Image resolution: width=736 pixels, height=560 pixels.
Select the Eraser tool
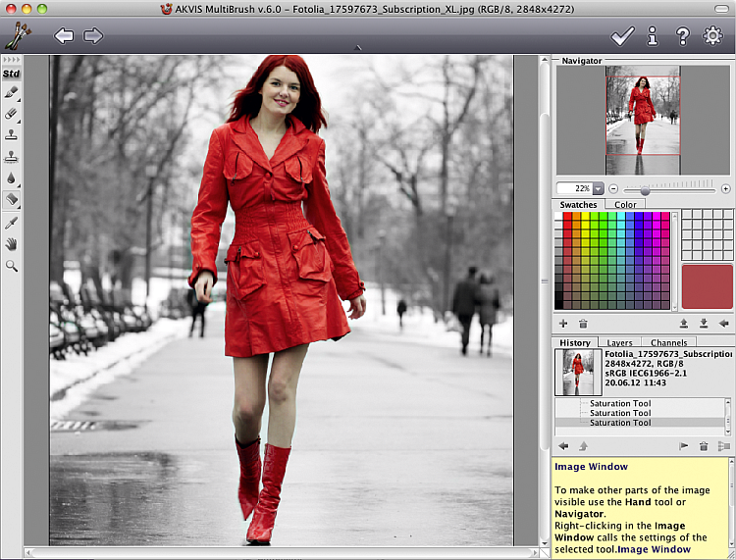pos(12,114)
